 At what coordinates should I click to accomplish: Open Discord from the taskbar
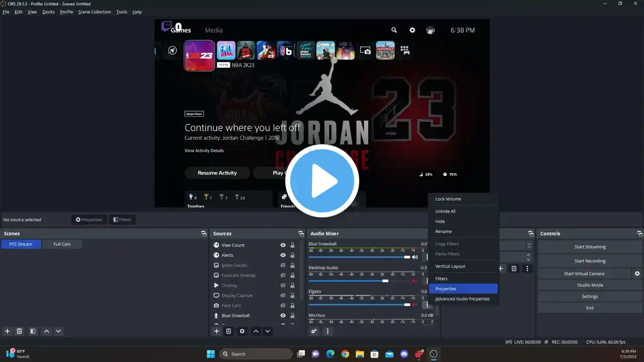[x=404, y=354]
